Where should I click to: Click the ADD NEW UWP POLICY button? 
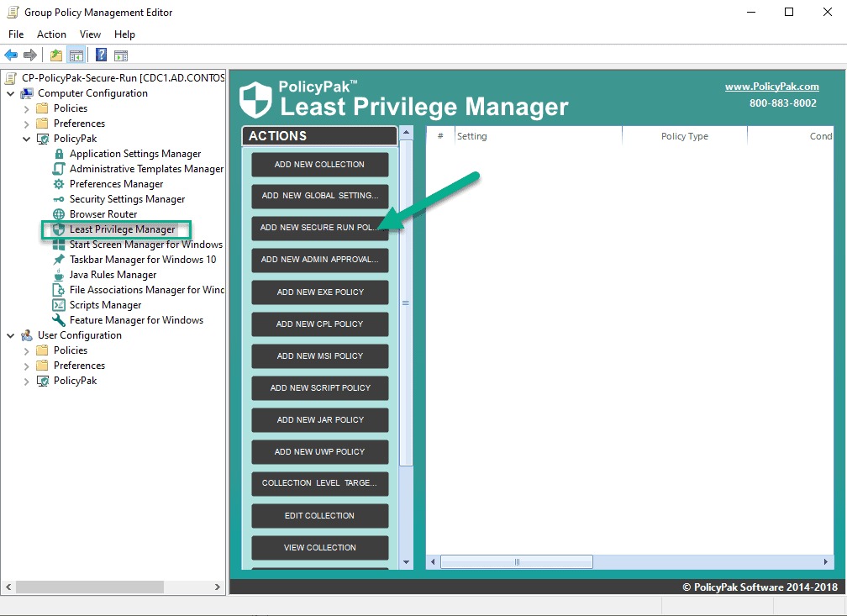click(x=320, y=451)
